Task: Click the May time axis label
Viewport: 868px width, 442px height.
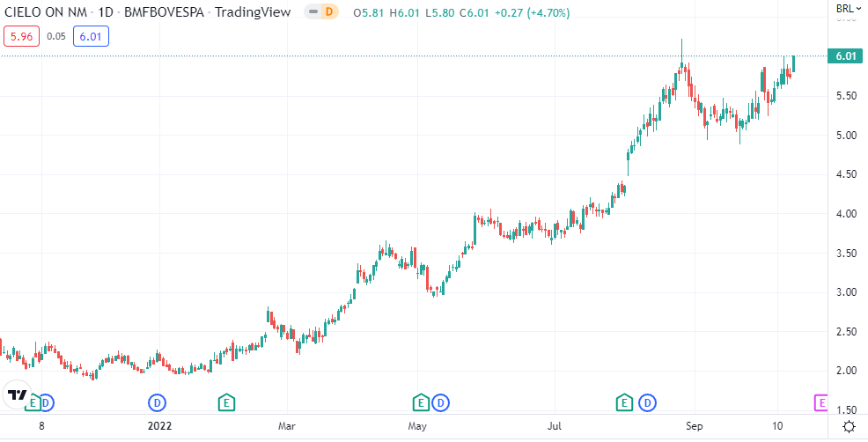Action: pyautogui.click(x=417, y=426)
